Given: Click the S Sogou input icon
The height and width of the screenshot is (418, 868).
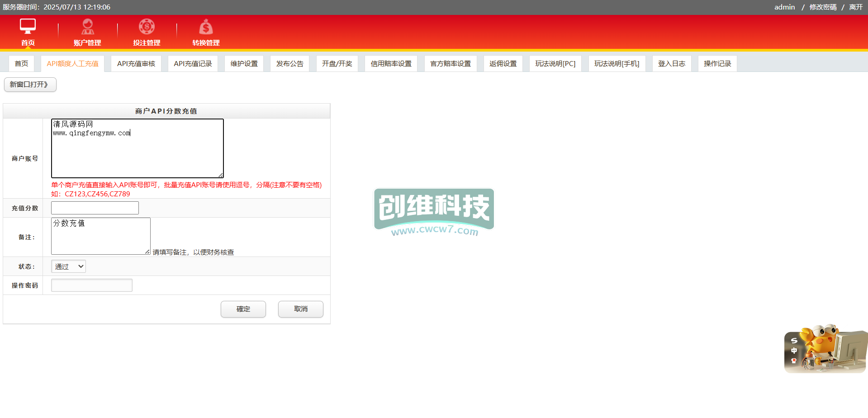Looking at the screenshot, I should pyautogui.click(x=794, y=340).
